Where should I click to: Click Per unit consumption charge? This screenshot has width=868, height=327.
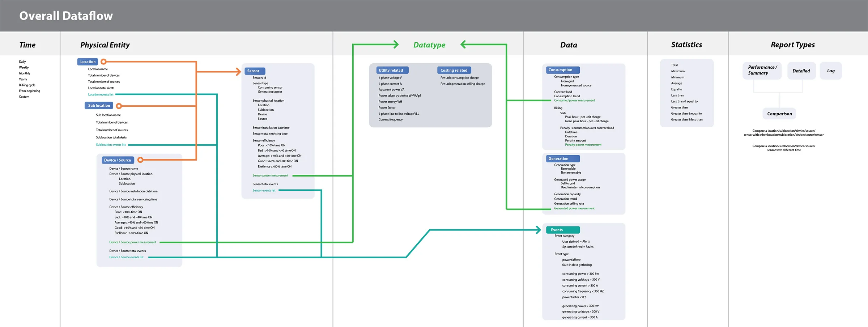pyautogui.click(x=460, y=78)
